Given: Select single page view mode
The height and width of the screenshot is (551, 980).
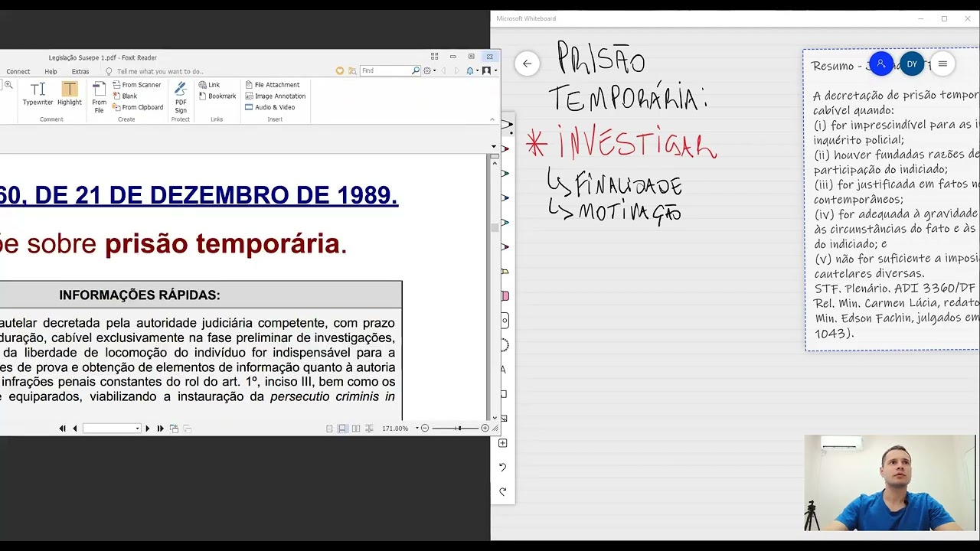Looking at the screenshot, I should [x=329, y=429].
